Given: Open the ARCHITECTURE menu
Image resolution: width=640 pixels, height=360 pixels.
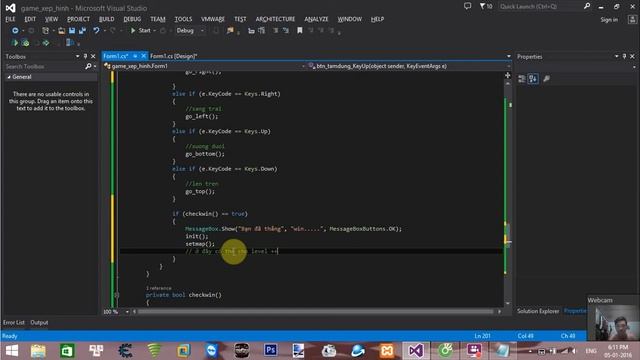Looking at the screenshot, I should pos(275,19).
